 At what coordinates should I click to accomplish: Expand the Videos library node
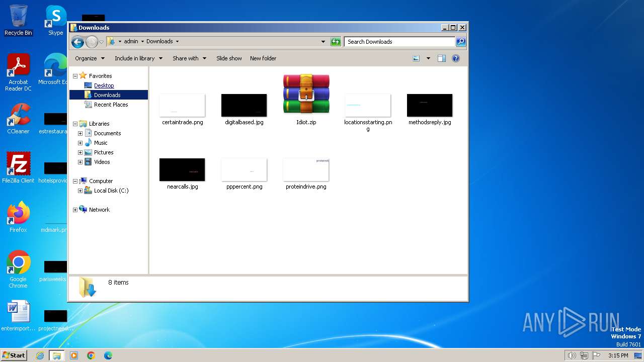(80, 162)
